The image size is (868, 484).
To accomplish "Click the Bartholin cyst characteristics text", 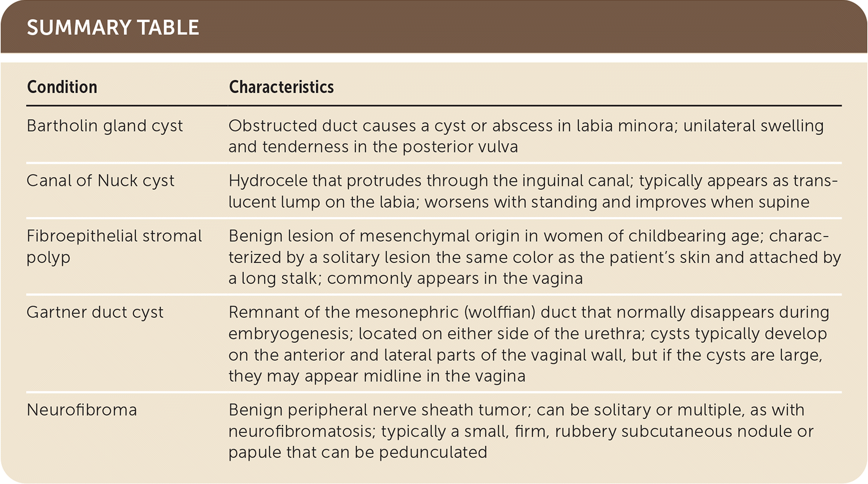I will (526, 136).
